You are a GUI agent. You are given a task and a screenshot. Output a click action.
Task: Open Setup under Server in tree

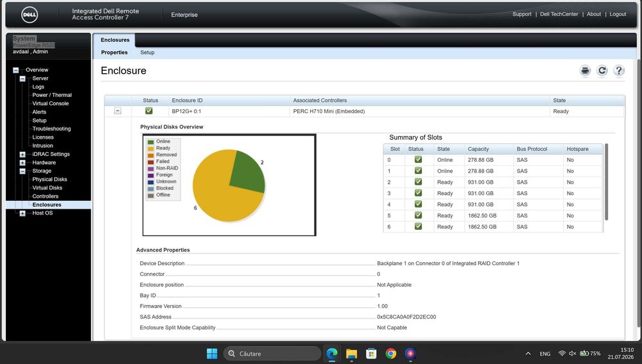[39, 121]
